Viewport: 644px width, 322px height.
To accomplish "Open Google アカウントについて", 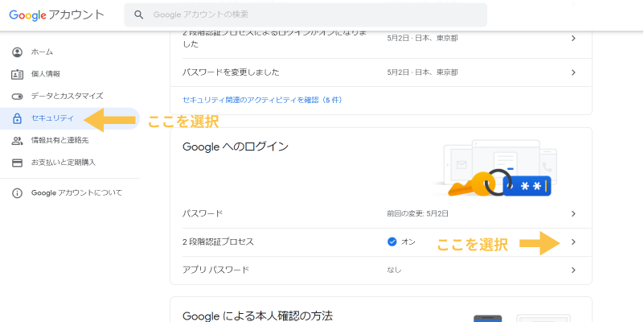I will point(70,193).
